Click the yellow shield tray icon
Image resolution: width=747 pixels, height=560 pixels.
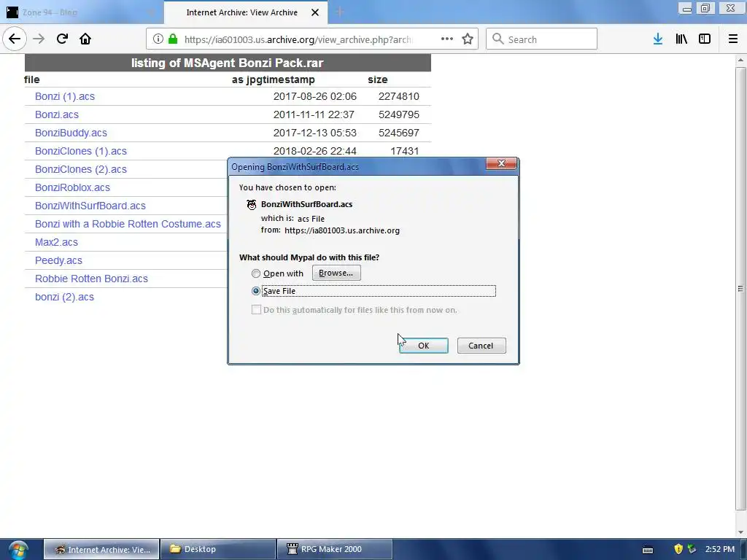pos(678,549)
